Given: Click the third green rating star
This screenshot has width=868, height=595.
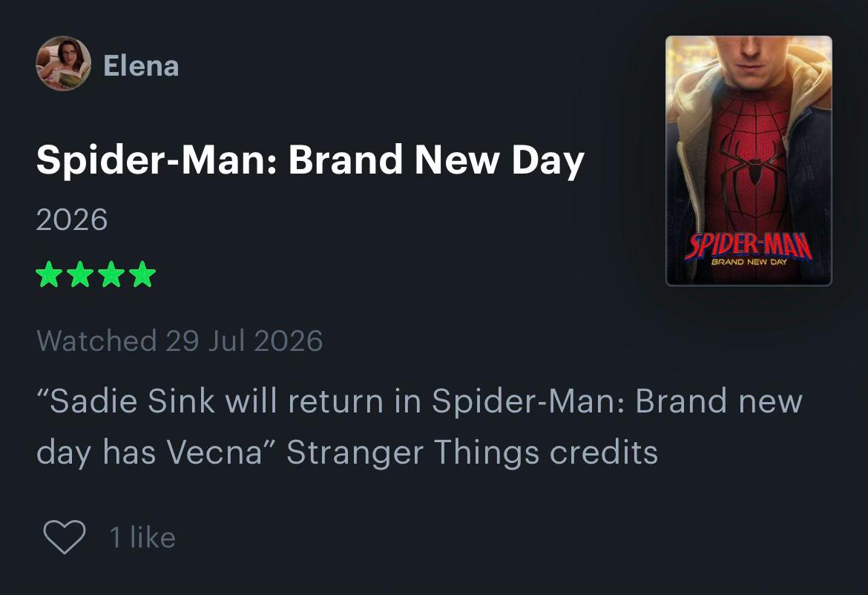Looking at the screenshot, I should 112,274.
